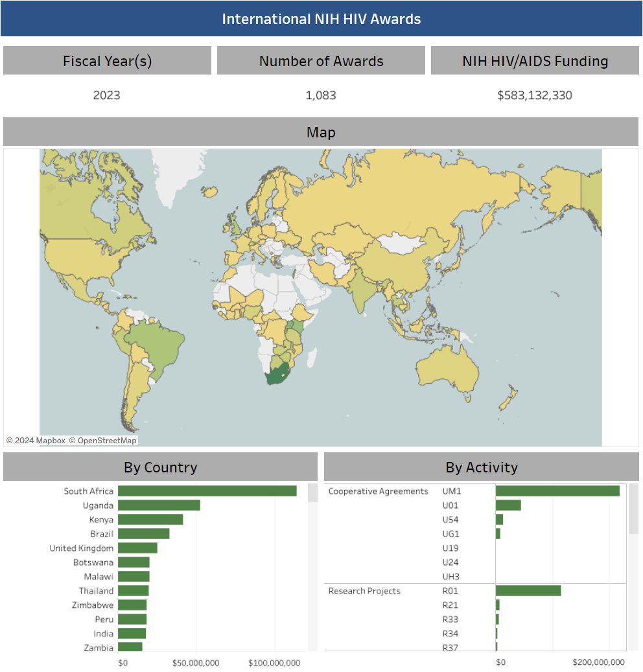Viewport: 643px width, 672px height.
Task: Select the Thailand bar
Action: 134,590
